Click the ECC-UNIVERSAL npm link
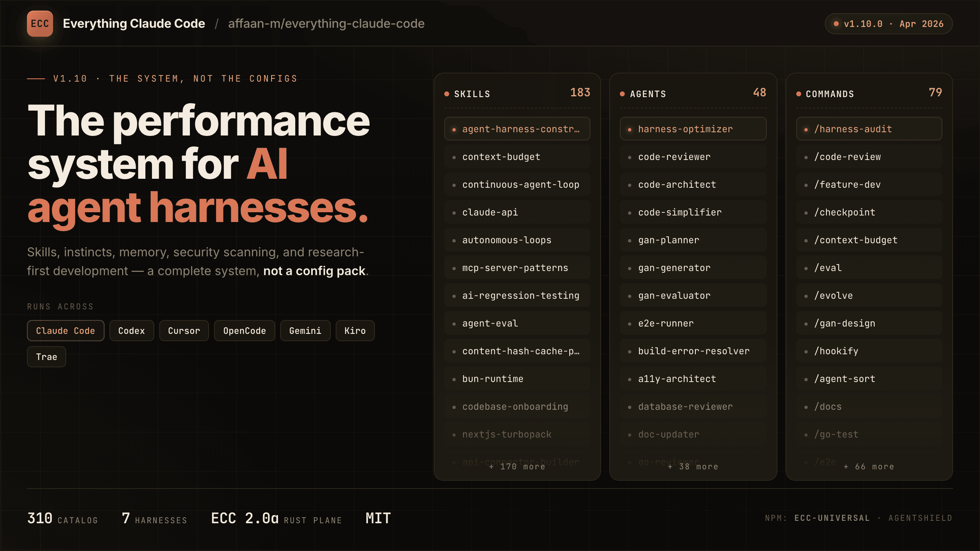980x551 pixels. [832, 518]
